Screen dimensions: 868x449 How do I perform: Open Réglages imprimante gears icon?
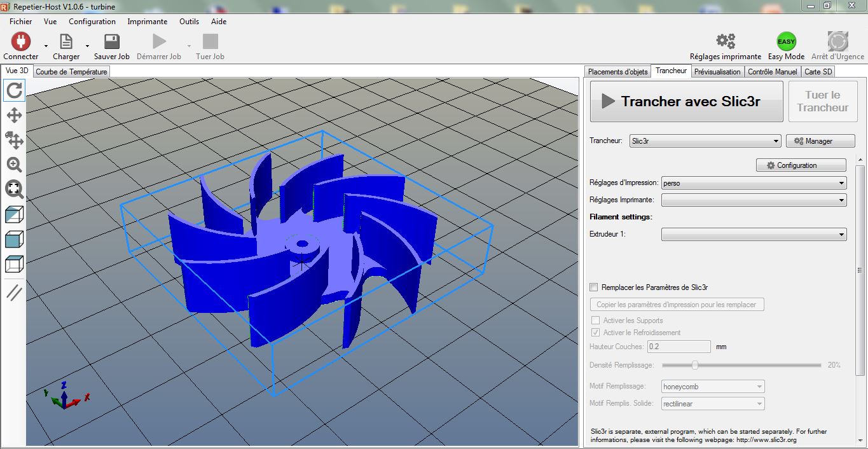[x=726, y=41]
